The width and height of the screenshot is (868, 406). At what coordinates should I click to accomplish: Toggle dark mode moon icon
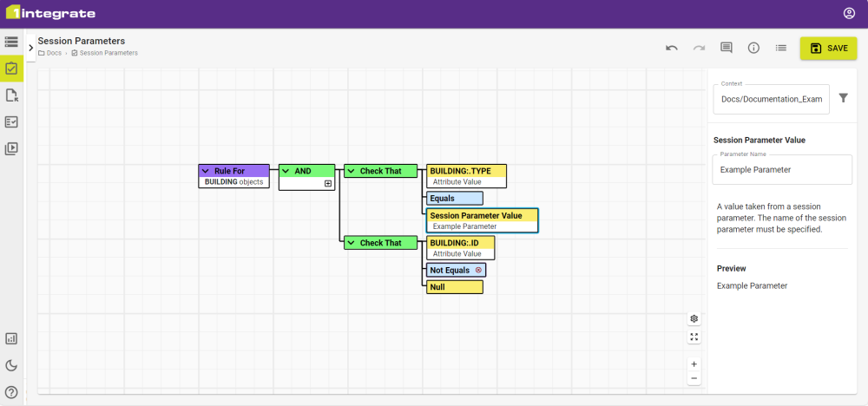click(x=11, y=365)
